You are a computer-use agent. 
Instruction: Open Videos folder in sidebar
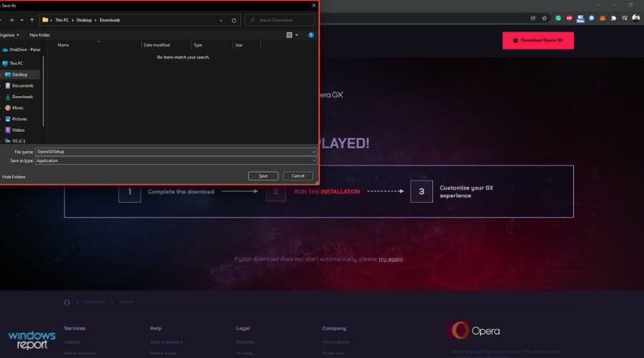click(x=15, y=130)
